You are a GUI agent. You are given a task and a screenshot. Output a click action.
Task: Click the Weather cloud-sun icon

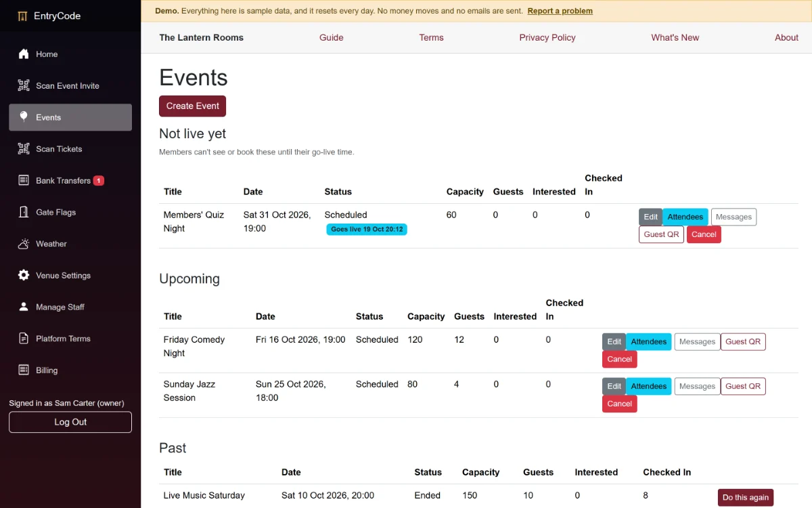click(x=24, y=244)
